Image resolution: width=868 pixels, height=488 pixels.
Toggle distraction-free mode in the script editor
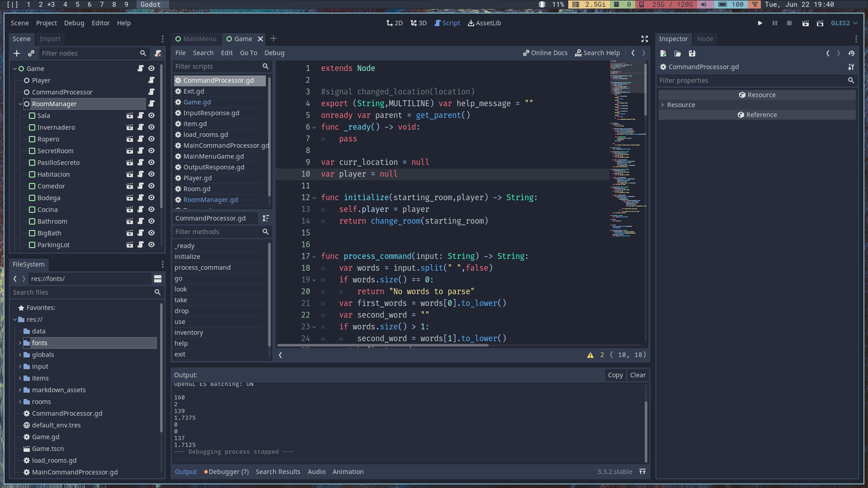645,39
